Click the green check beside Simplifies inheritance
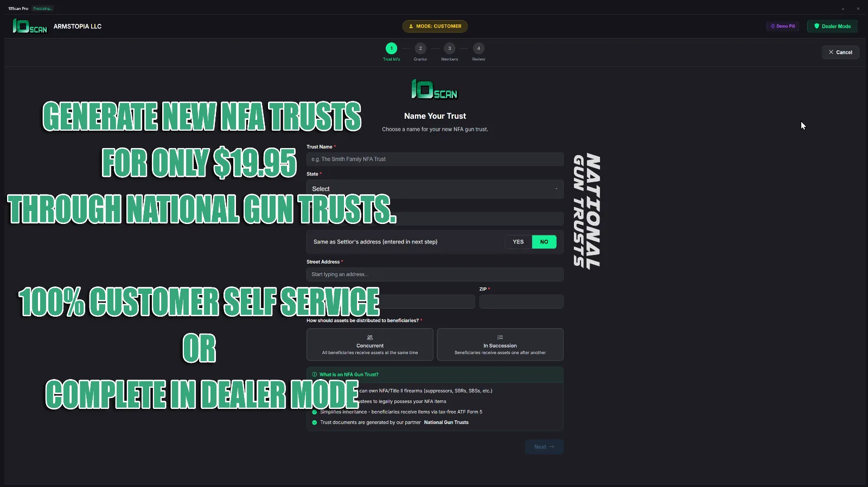Screen dimensions: 868x487 coord(315,412)
